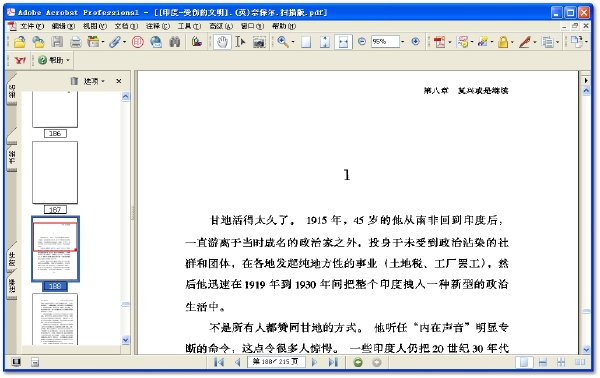
Task: Click the Yahoo Y! toolbar icon
Action: 20,60
